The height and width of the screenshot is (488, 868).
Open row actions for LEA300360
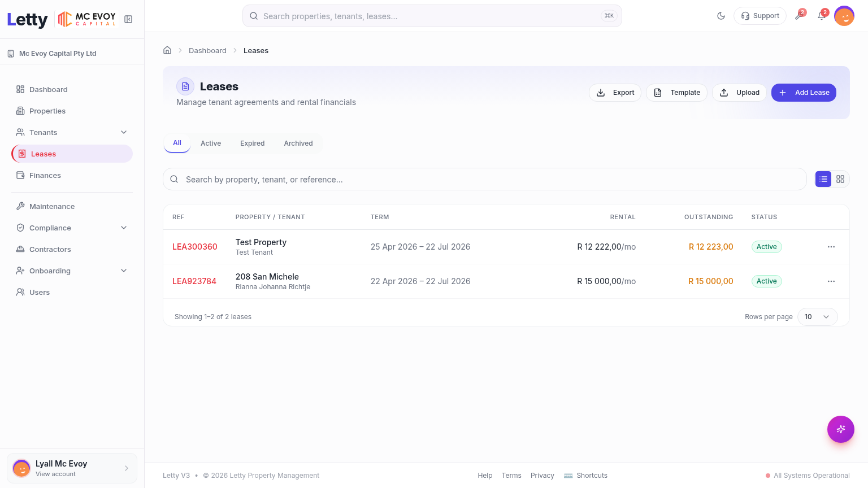tap(831, 247)
